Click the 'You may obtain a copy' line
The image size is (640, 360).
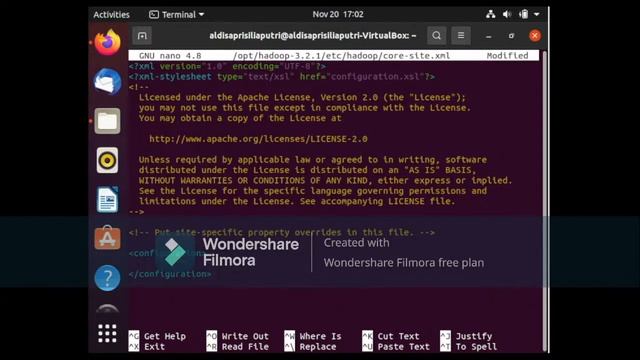click(240, 118)
